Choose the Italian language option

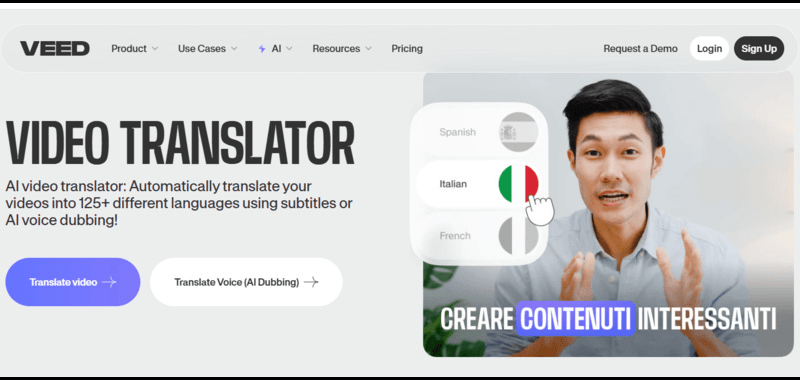click(x=479, y=184)
